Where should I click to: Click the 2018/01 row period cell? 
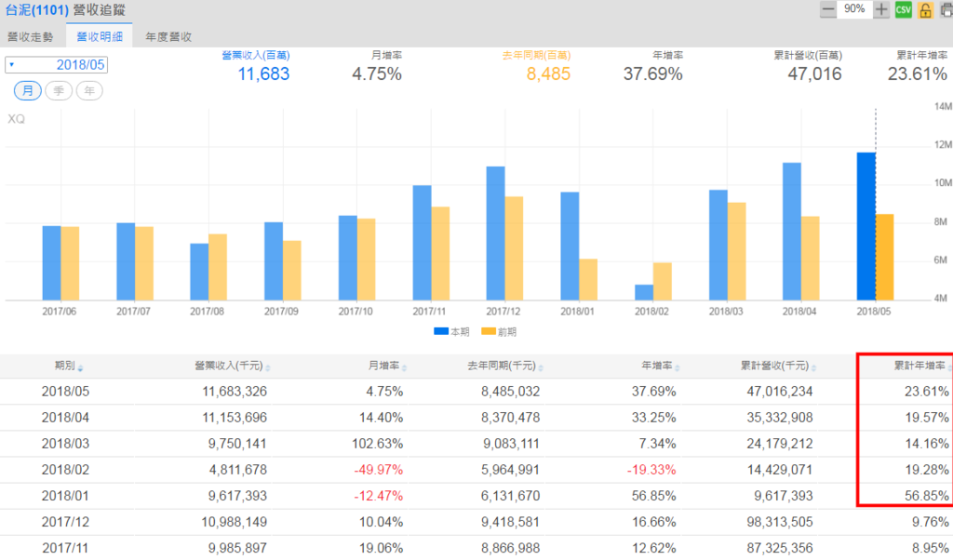tap(65, 496)
